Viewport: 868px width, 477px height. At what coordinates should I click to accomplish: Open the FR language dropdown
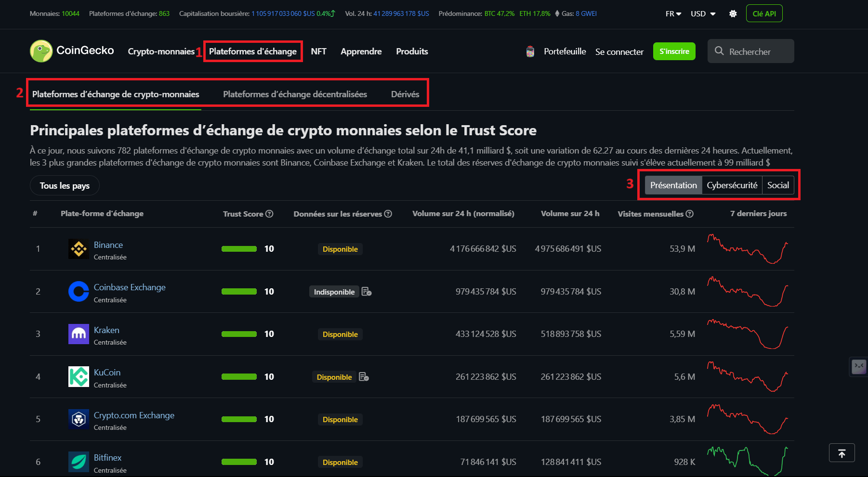click(673, 13)
